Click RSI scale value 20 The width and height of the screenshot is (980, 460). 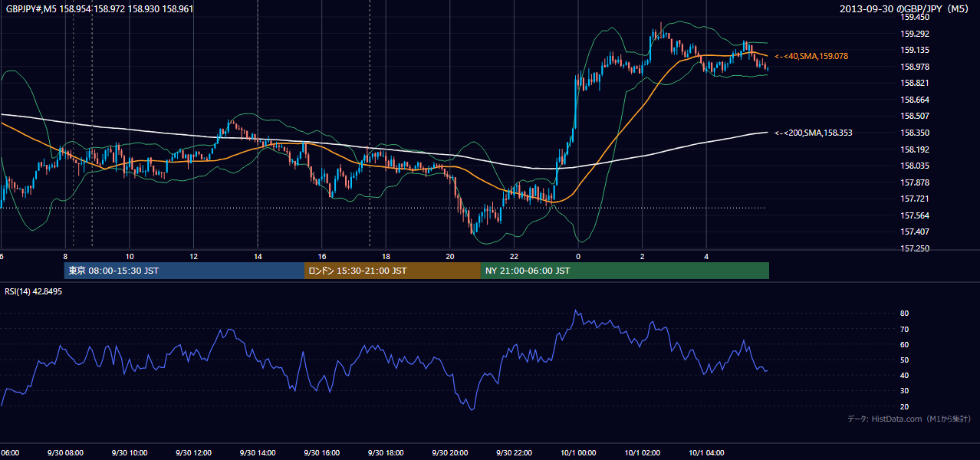[904, 406]
